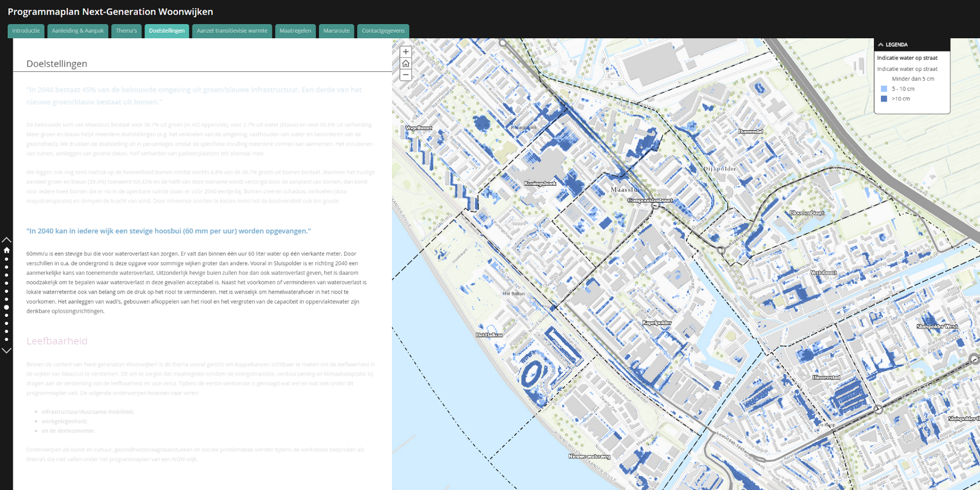Select the first small navigation dot below home

7,260
